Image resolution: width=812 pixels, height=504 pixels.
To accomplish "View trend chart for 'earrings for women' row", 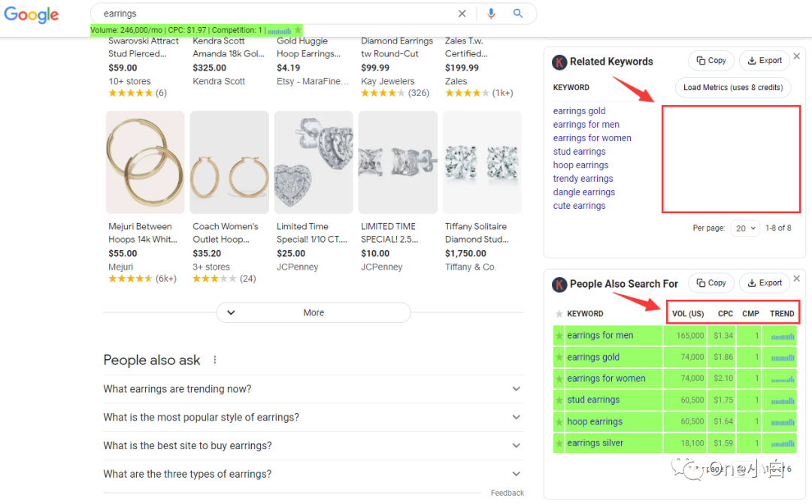I will [x=783, y=379].
